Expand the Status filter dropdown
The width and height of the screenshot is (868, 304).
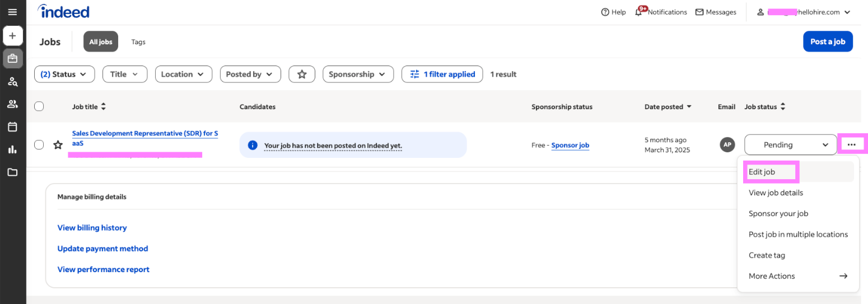click(x=64, y=74)
